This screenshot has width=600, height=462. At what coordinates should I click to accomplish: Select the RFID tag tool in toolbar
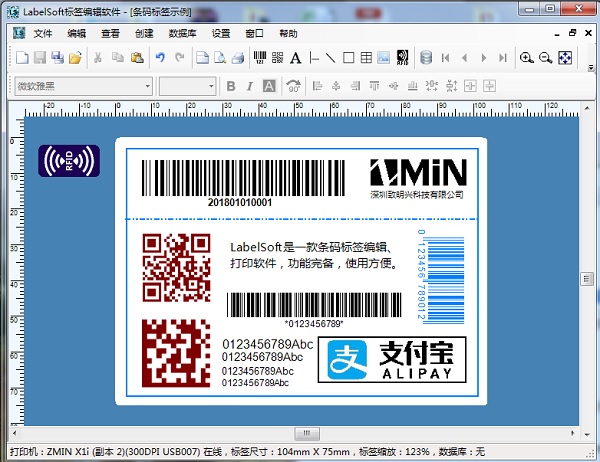402,58
